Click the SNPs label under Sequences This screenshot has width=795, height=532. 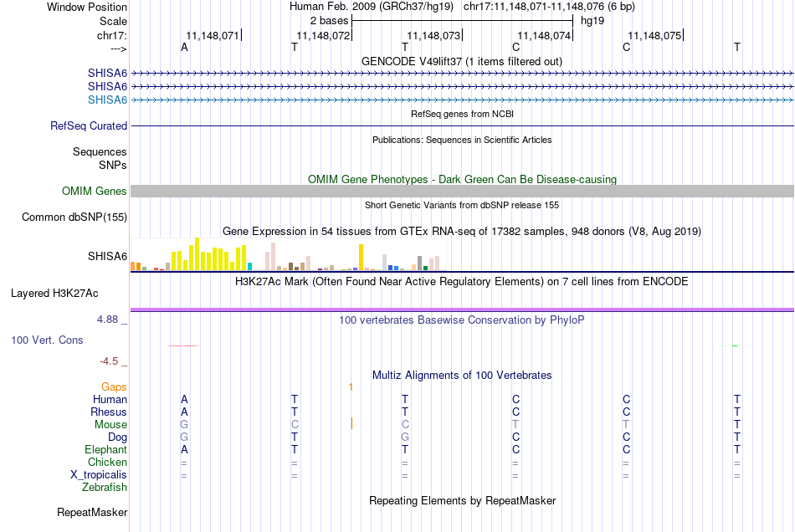point(113,165)
